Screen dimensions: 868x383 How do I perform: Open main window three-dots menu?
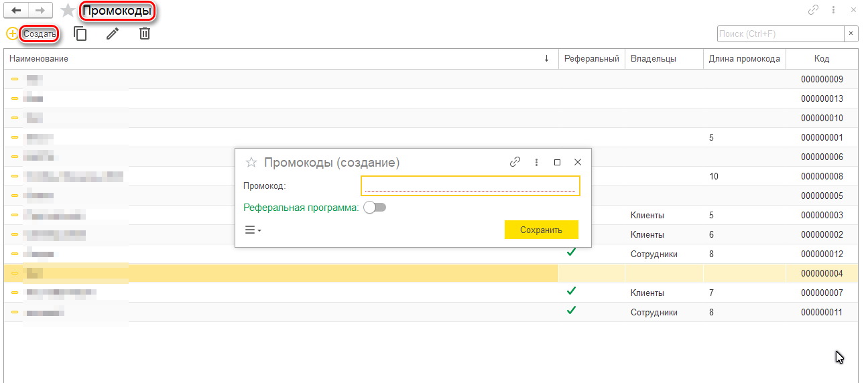834,10
